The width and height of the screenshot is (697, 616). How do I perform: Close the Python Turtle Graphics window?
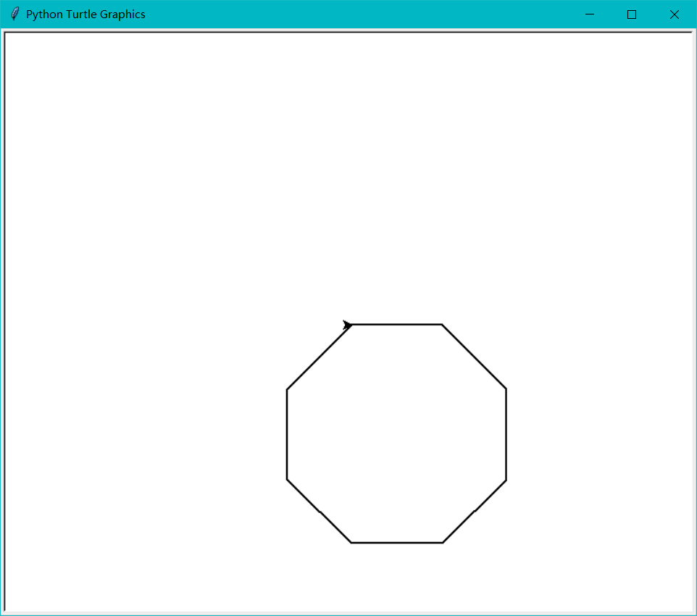pos(675,14)
